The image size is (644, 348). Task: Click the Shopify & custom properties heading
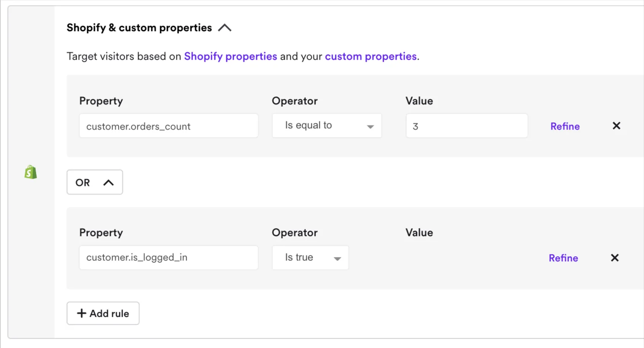click(x=139, y=28)
